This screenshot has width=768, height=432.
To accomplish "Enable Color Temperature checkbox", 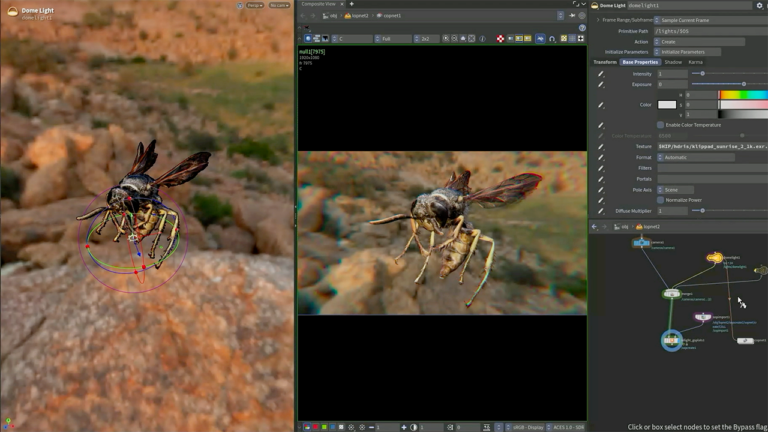I will click(x=660, y=125).
